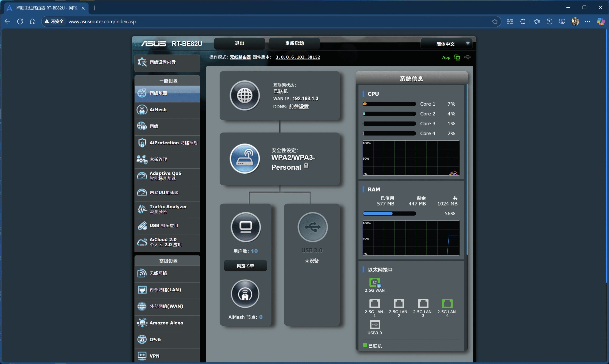Click the 2.5G LAN-1 port icon

click(374, 303)
